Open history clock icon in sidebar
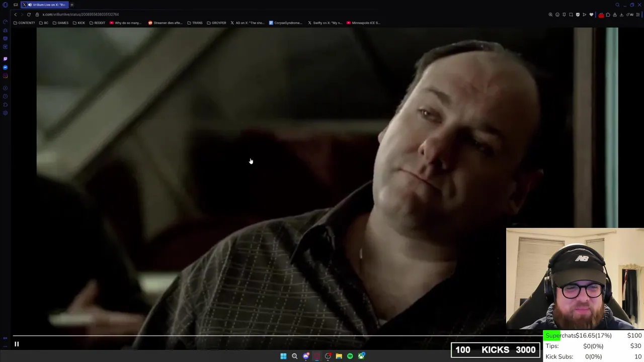This screenshot has width=644, height=362. [5, 96]
